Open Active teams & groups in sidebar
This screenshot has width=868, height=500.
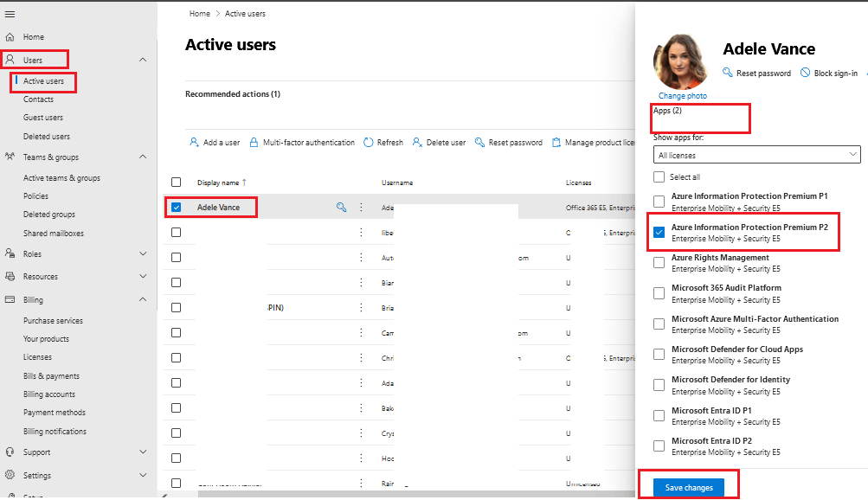click(x=62, y=178)
